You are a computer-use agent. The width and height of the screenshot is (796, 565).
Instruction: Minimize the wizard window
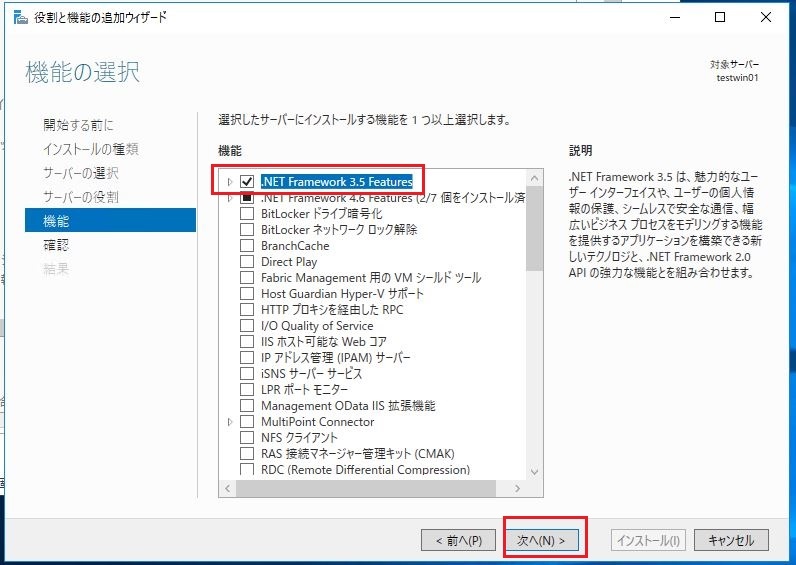(675, 17)
